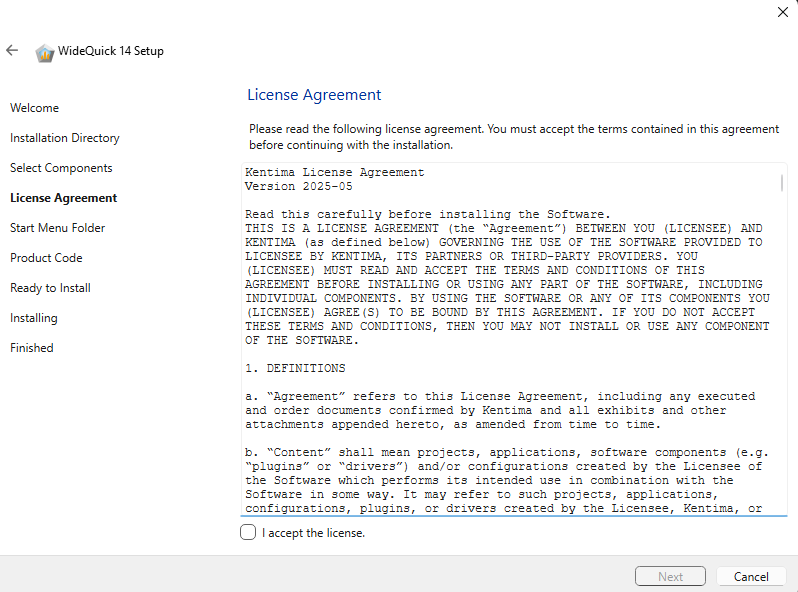Click the 'Kentima License Agreement' line
The image size is (798, 592).
click(x=334, y=173)
